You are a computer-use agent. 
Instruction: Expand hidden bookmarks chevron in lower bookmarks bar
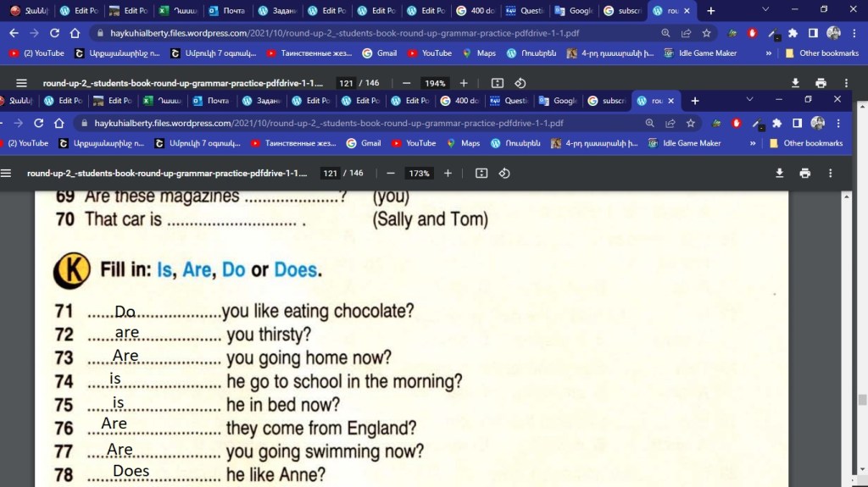tap(753, 143)
